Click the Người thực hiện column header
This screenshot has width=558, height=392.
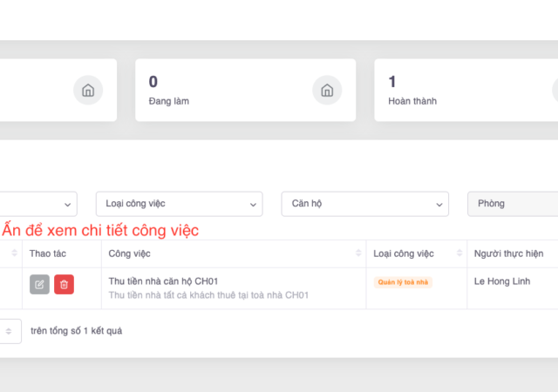pyautogui.click(x=508, y=253)
